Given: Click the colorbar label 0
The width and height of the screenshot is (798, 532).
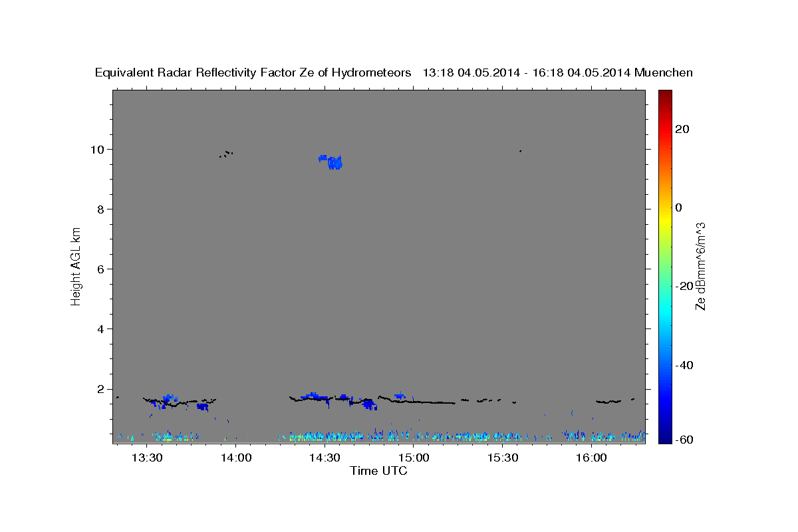Looking at the screenshot, I should pos(679,207).
